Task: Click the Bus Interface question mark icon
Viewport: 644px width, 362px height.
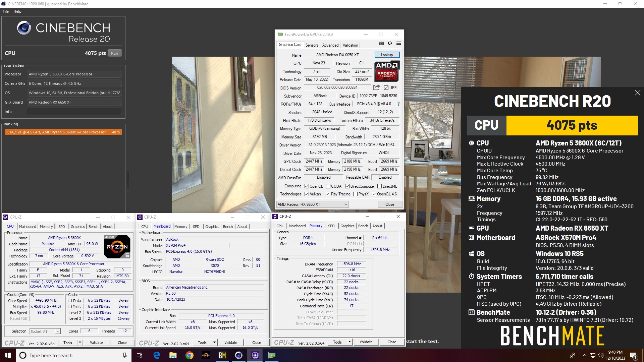Action: coord(398,104)
